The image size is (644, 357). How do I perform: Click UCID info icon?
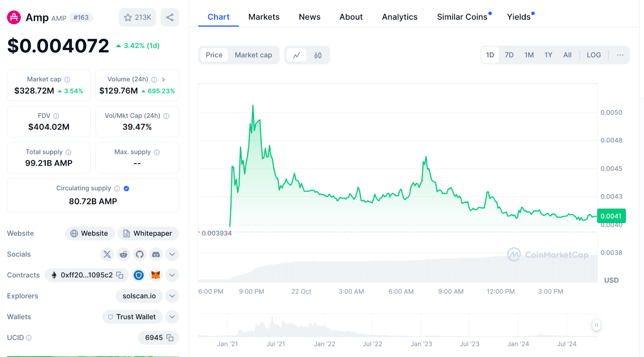pyautogui.click(x=29, y=338)
